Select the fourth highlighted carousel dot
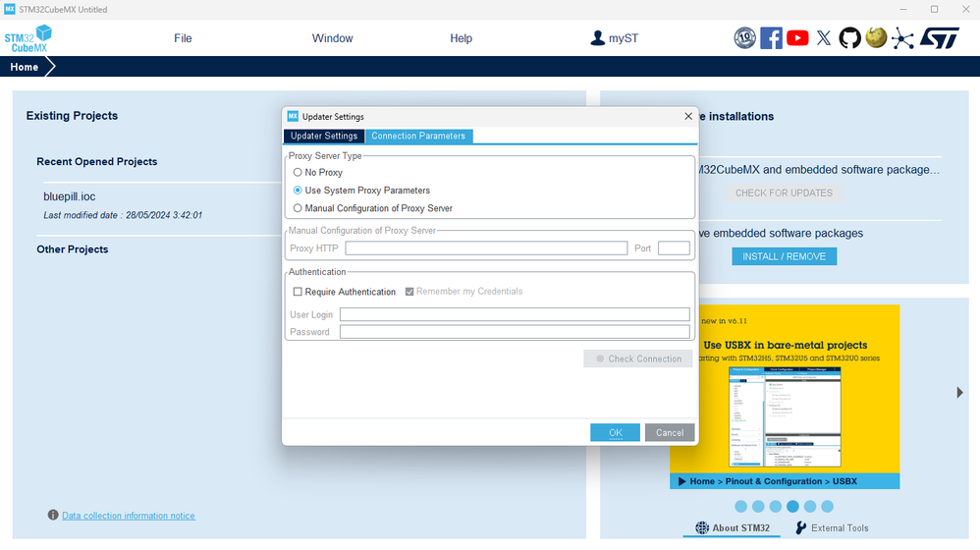The width and height of the screenshot is (980, 550). [792, 506]
